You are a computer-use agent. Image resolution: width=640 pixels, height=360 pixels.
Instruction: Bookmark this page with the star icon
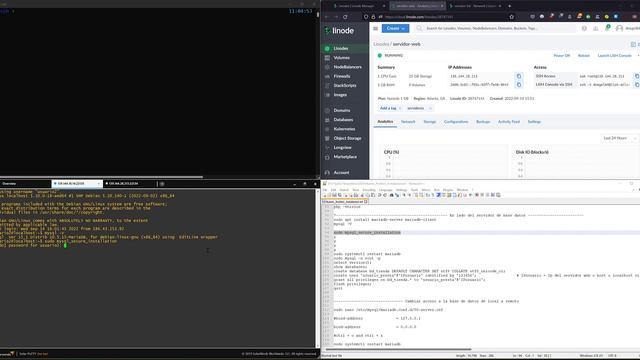511,17
